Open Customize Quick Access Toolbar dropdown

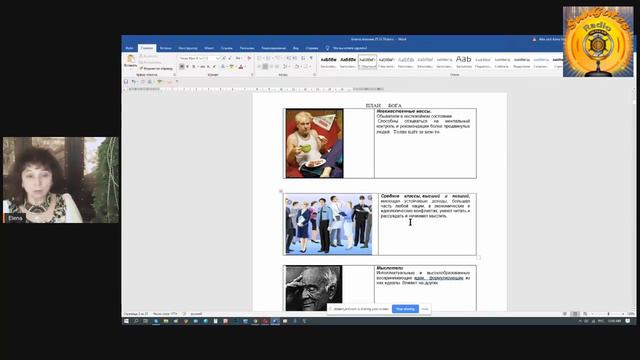click(x=177, y=81)
